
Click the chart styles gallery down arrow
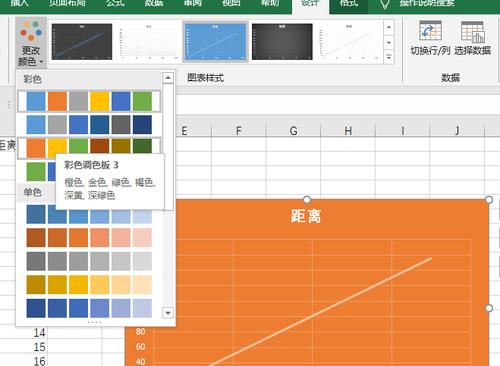click(x=389, y=42)
